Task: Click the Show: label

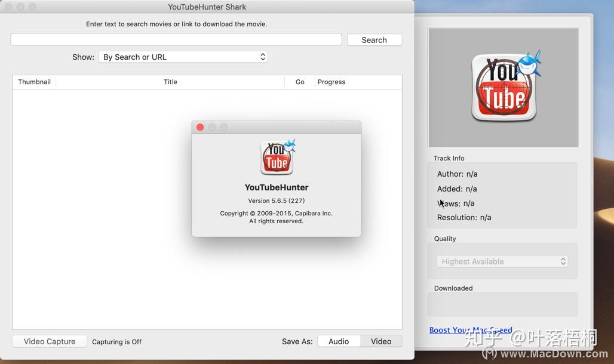Action: click(x=83, y=57)
